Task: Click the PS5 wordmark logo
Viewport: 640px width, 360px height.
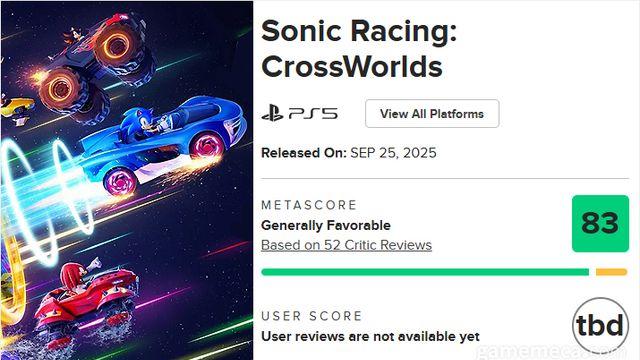Action: pos(313,113)
